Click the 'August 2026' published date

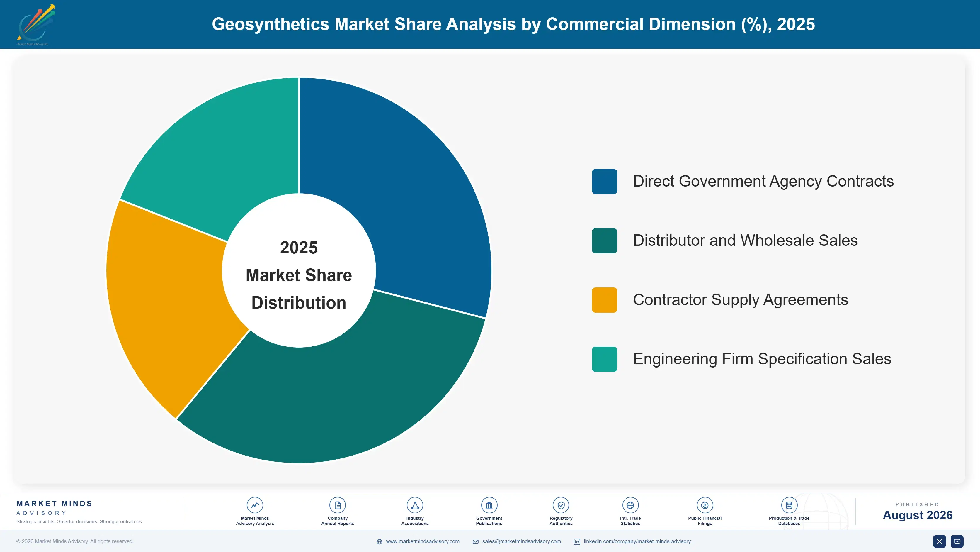(917, 515)
